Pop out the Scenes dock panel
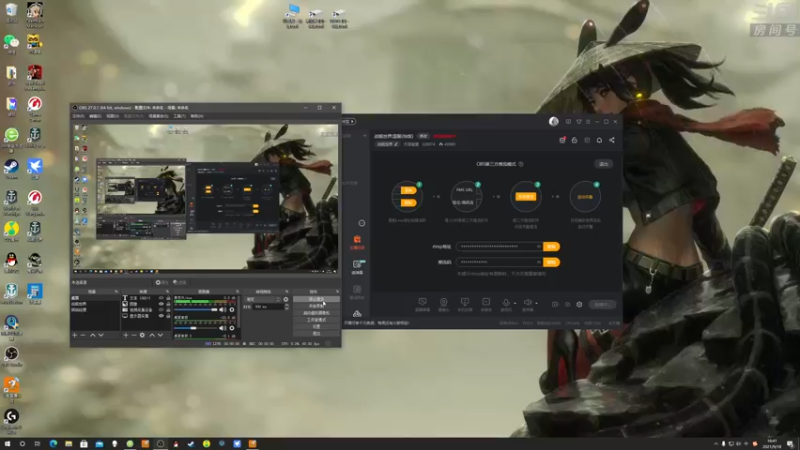 (116, 291)
